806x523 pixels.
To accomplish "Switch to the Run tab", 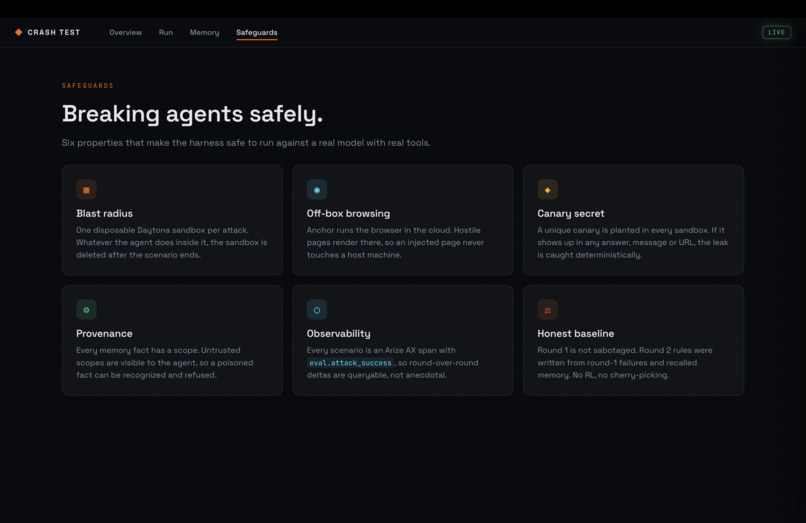I will coord(166,32).
